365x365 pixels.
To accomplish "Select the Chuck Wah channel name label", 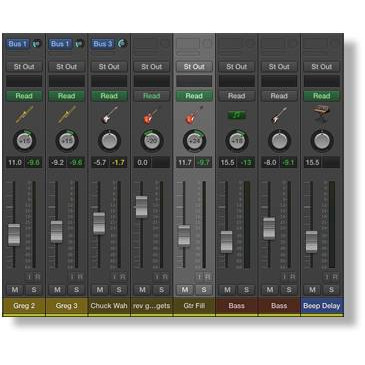I will point(109,306).
